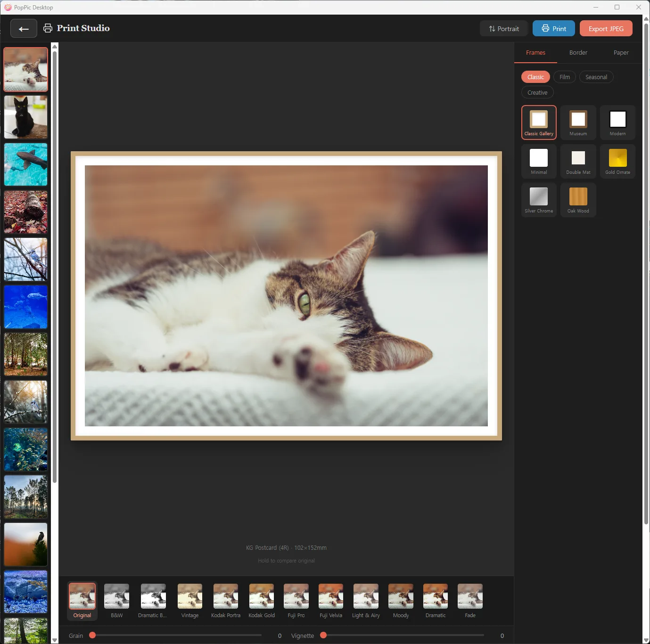
Task: Apply the Fade filter
Action: [x=470, y=601]
